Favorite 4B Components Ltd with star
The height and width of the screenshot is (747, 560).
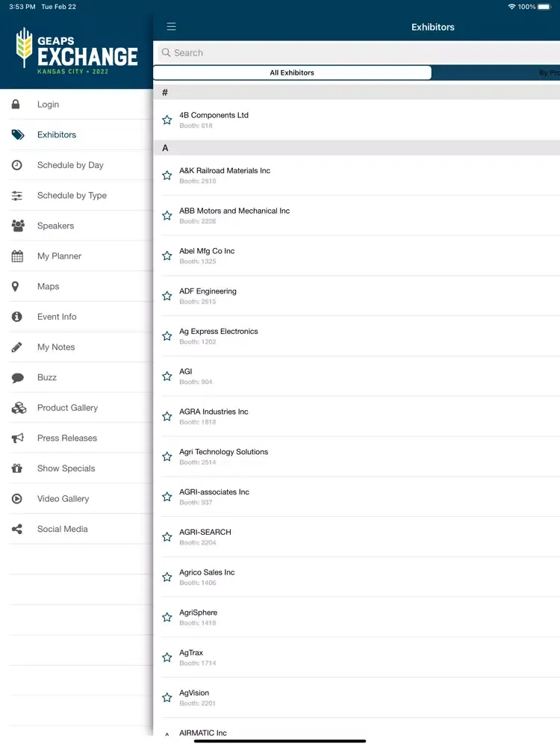point(167,120)
